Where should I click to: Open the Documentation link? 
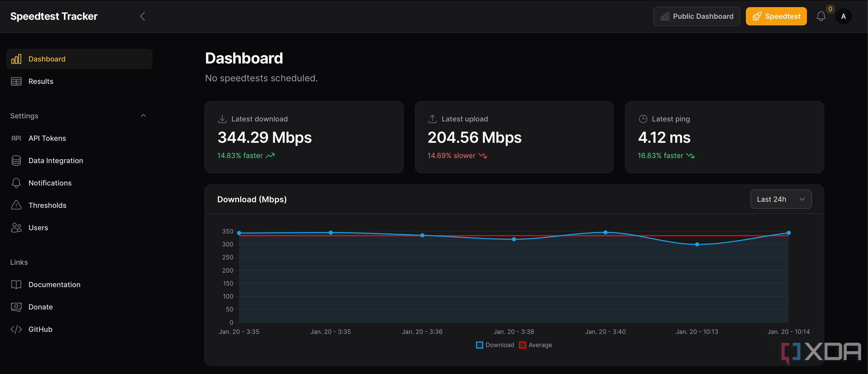54,284
